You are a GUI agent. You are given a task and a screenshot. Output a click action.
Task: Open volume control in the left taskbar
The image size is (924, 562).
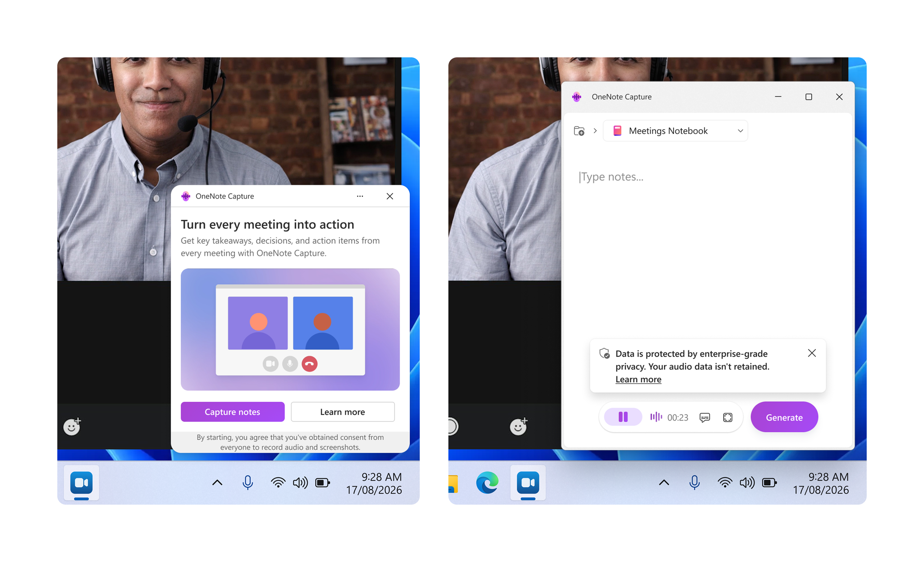point(300,482)
